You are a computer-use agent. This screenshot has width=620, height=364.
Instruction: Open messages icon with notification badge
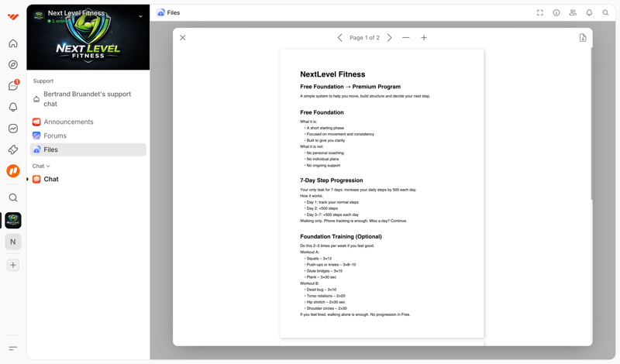click(x=13, y=85)
